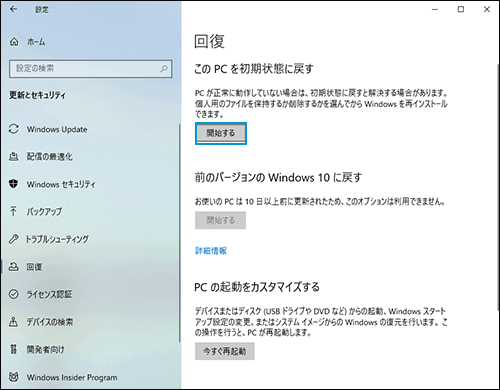Click the recovery (回復) icon

(x=13, y=267)
